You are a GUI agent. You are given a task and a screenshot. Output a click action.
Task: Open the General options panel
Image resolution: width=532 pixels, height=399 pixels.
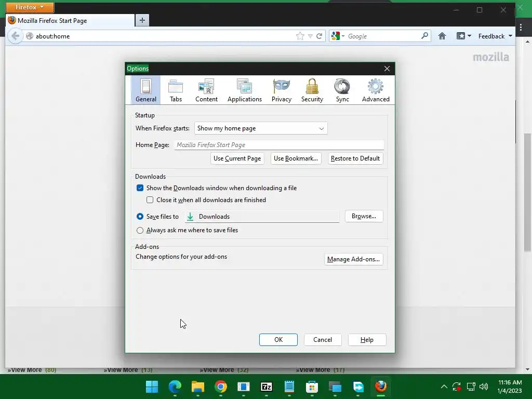tap(146, 90)
